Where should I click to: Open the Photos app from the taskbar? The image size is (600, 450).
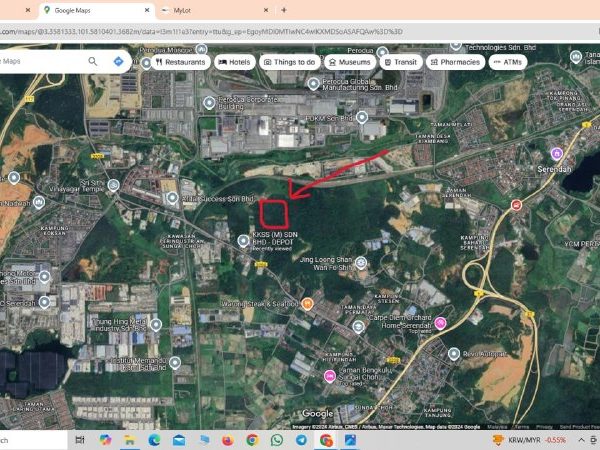pos(350,440)
